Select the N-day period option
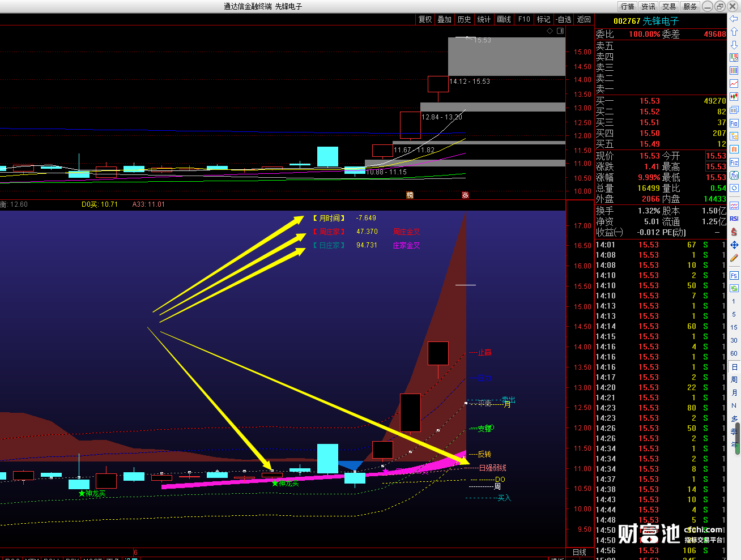Viewport: 741px width, 560px height. (734, 406)
